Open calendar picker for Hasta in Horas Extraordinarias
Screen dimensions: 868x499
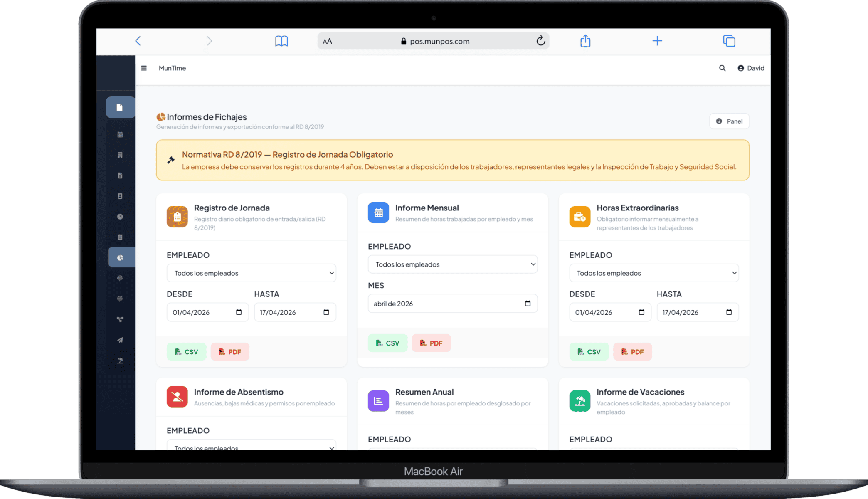tap(729, 312)
